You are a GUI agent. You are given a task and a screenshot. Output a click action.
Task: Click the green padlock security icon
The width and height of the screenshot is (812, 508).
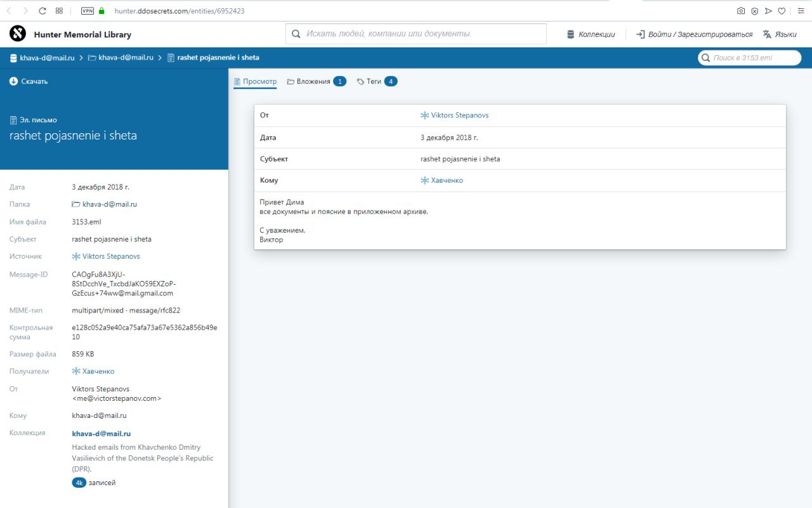101,11
